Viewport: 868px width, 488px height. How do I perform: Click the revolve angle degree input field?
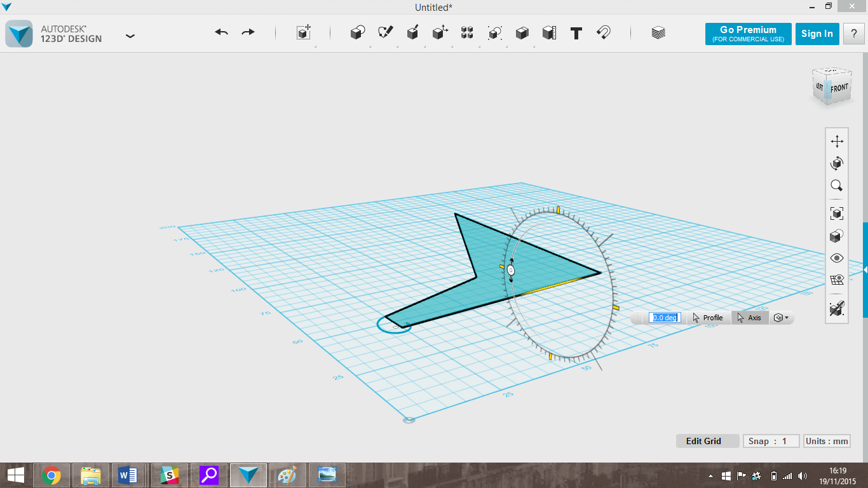pyautogui.click(x=665, y=318)
